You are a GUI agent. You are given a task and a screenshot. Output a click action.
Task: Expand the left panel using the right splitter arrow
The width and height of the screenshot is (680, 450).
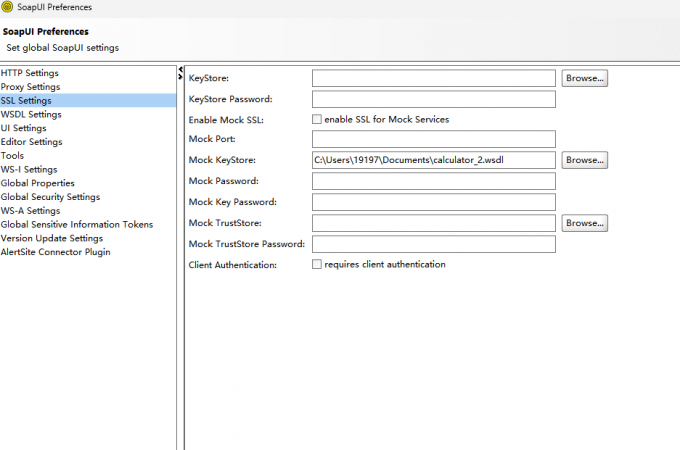coord(180,77)
